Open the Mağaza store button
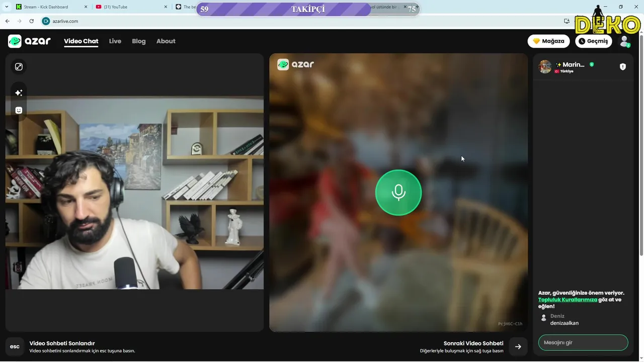Viewport: 644px width, 362px height. (x=548, y=41)
